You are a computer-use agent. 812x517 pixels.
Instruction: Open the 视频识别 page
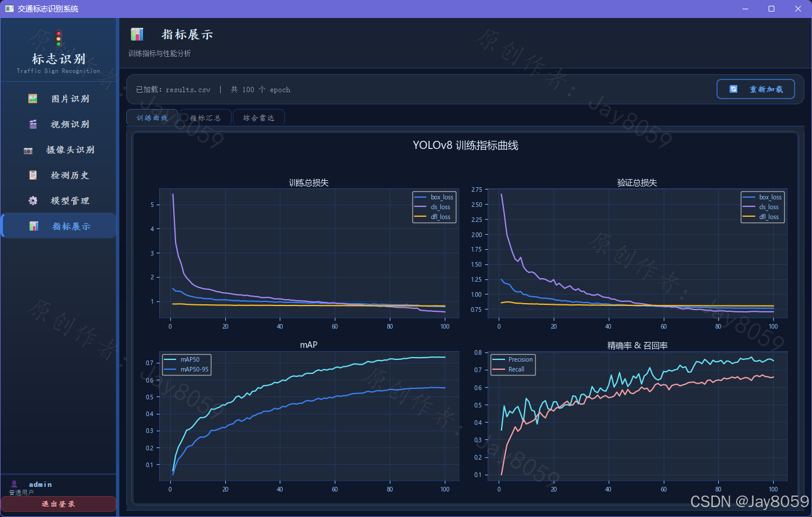pos(58,124)
